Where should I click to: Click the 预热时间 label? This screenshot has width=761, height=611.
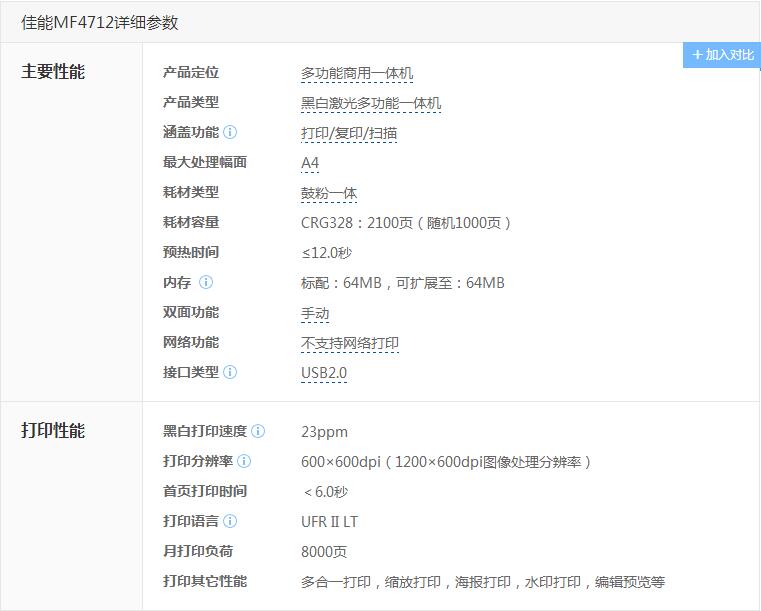[x=191, y=252]
